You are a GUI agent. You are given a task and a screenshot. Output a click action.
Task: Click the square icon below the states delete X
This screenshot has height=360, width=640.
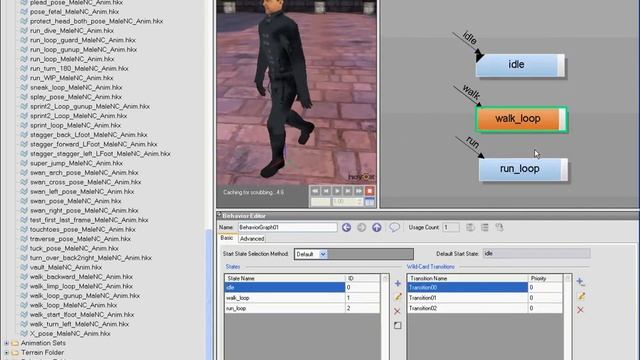[398, 326]
